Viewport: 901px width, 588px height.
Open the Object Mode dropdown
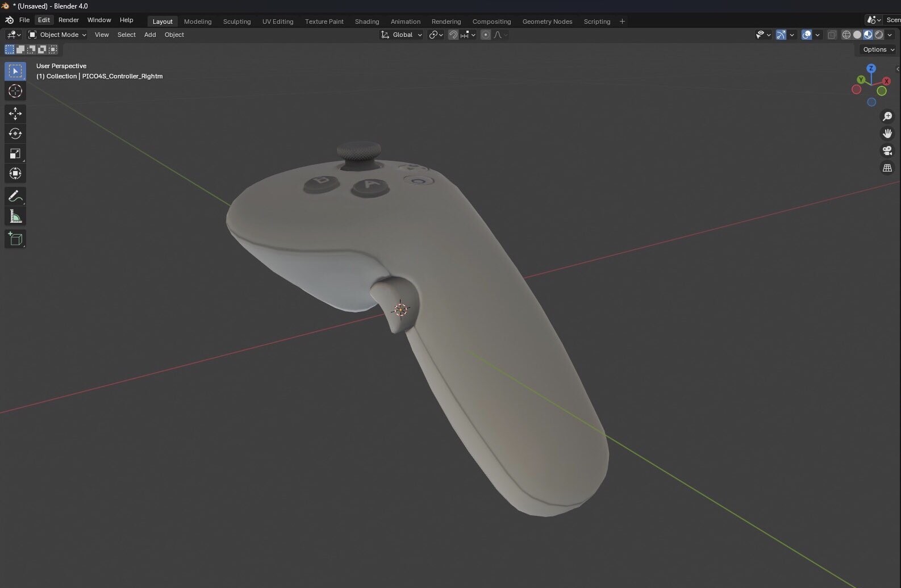point(58,35)
